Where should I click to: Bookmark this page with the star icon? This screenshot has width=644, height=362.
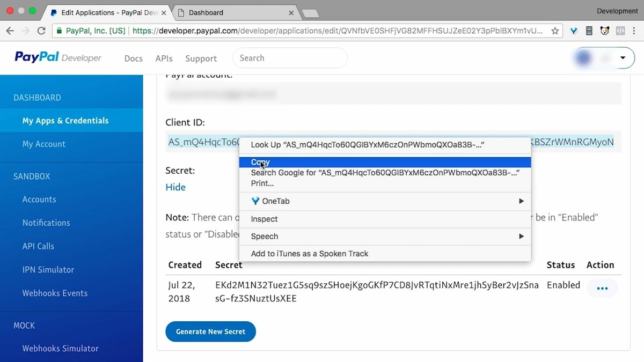pos(555,31)
